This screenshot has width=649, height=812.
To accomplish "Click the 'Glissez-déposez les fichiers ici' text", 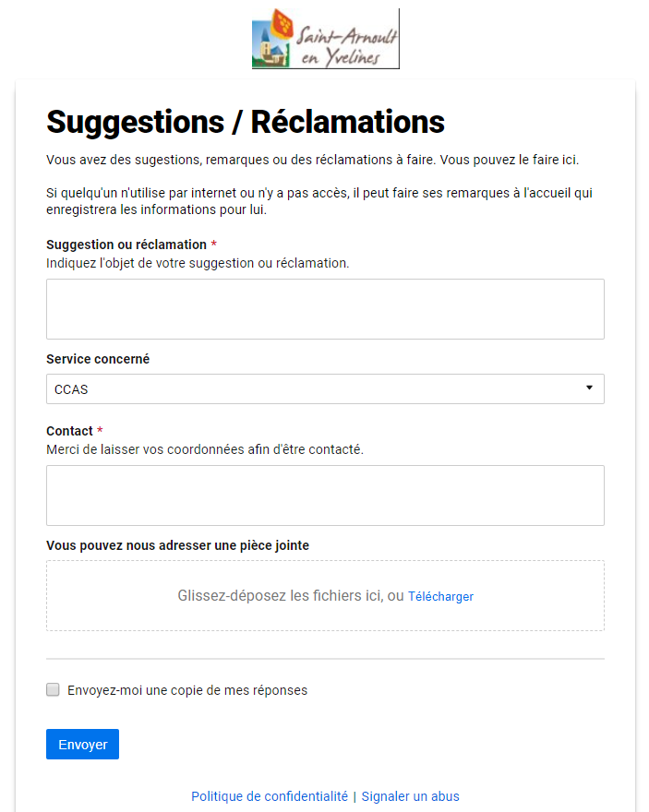I will tap(279, 596).
